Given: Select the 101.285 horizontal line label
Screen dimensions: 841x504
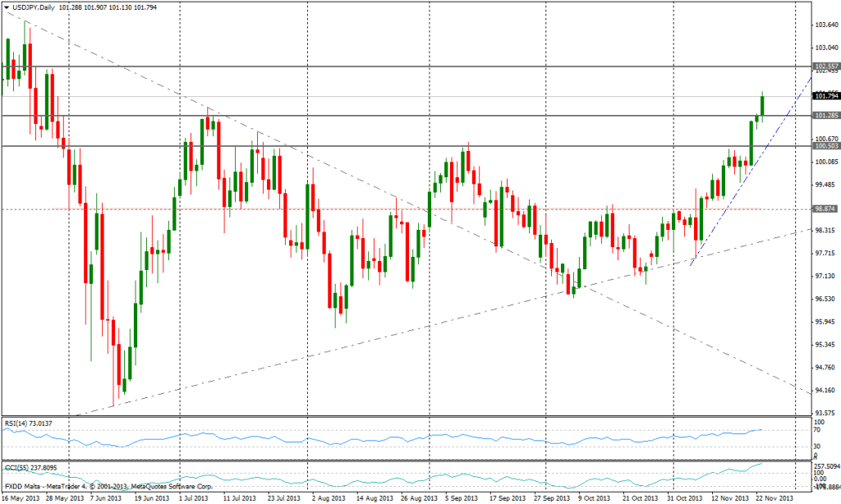Looking at the screenshot, I should click(x=825, y=116).
